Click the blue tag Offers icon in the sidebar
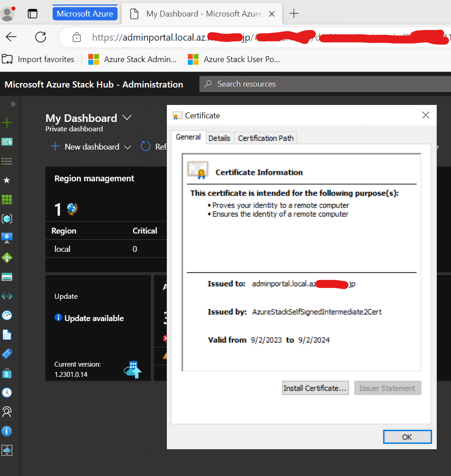Screen dimensions: 451x476 [x=7, y=354]
